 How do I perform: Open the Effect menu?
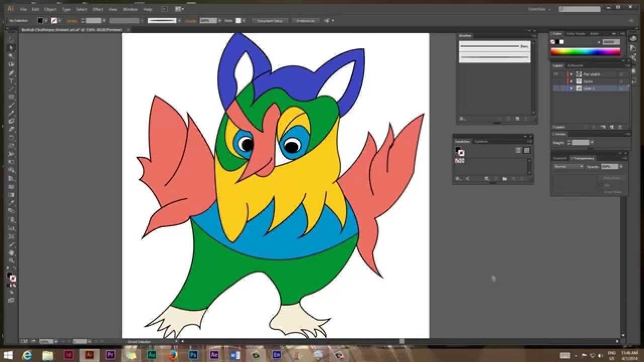point(98,9)
